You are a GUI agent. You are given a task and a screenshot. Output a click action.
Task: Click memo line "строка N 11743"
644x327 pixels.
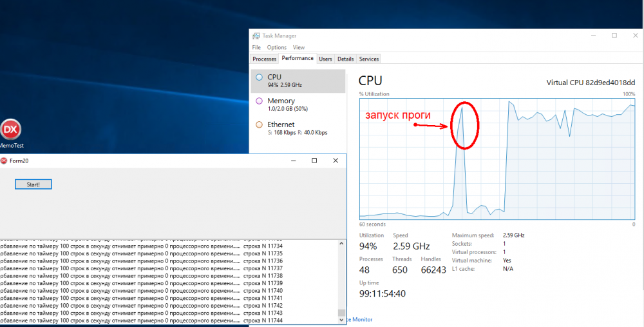point(263,313)
